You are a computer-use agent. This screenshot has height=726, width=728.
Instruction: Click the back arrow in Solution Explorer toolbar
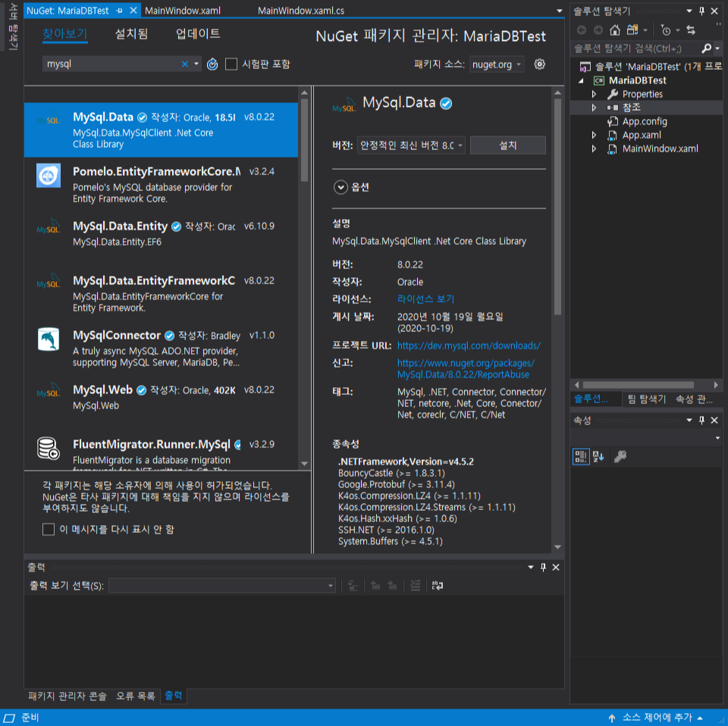point(582,30)
